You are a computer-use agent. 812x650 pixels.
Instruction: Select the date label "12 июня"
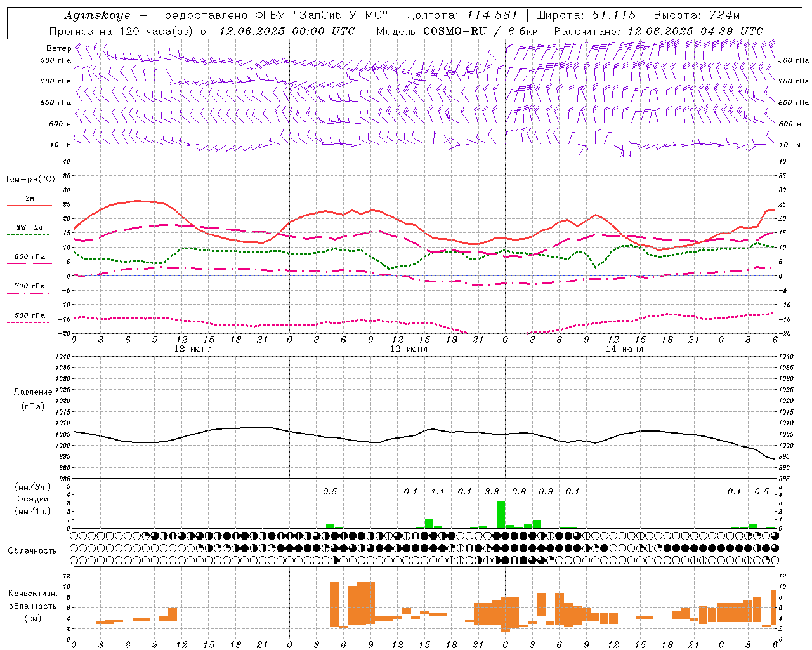coord(193,349)
